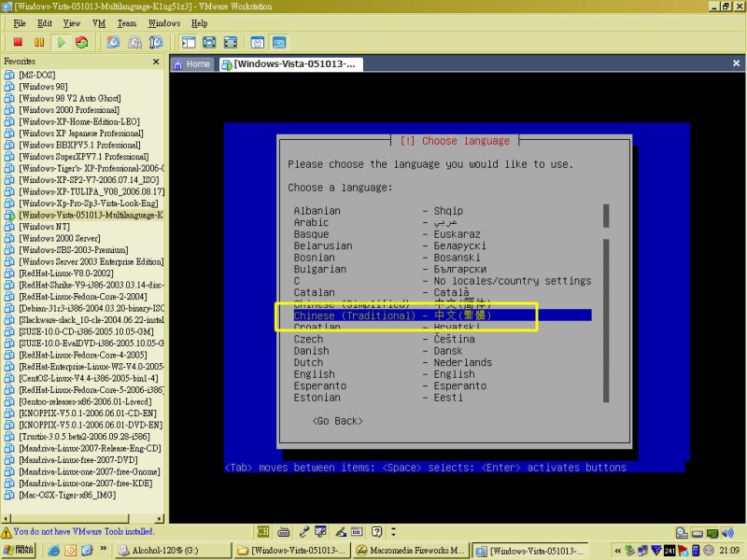Viewport: 747px width, 560px height.
Task: Select [Windows NT] in Favorites
Action: coord(44,227)
